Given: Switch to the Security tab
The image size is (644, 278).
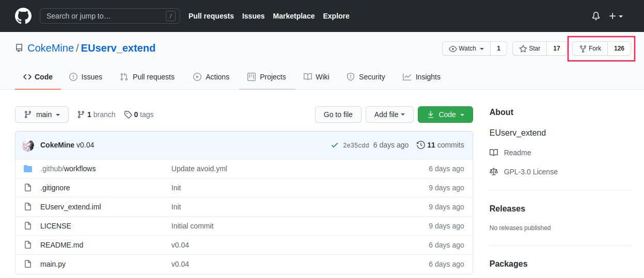Looking at the screenshot, I should (366, 77).
